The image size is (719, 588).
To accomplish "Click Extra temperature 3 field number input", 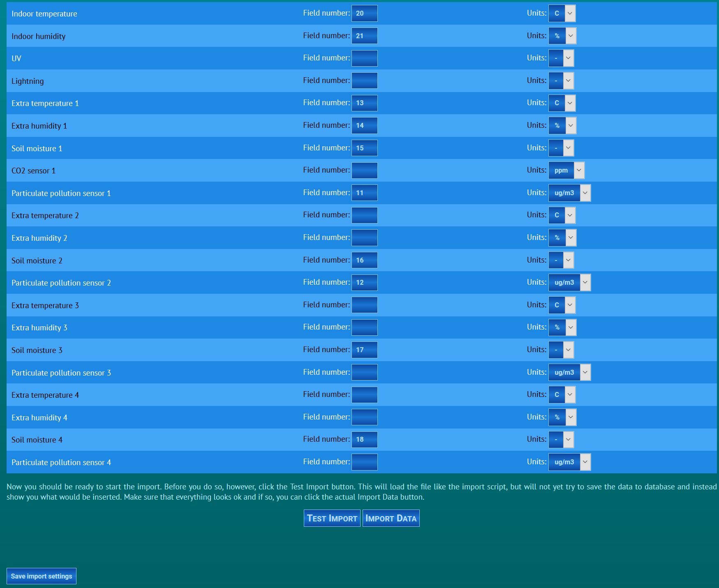I will [365, 305].
